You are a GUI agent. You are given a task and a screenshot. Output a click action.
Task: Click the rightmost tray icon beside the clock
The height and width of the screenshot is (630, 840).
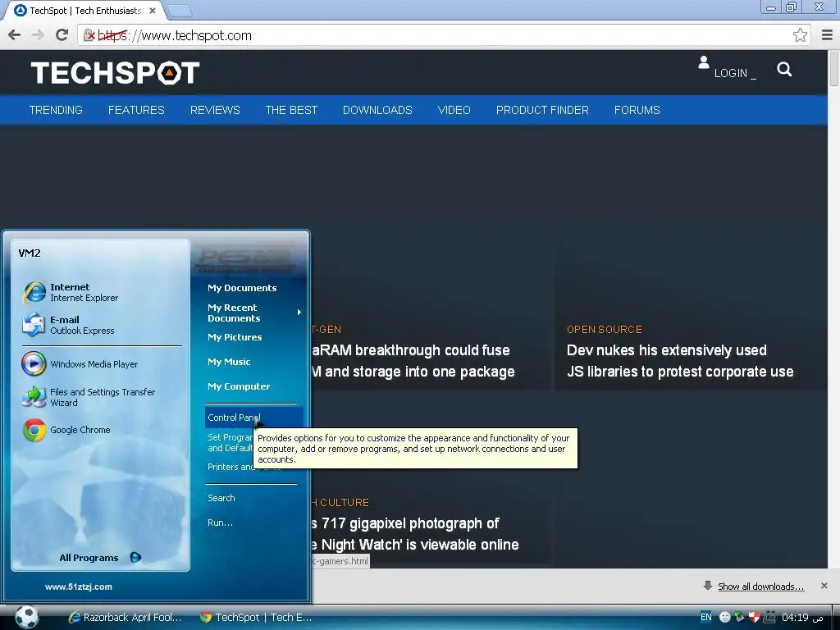click(769, 617)
